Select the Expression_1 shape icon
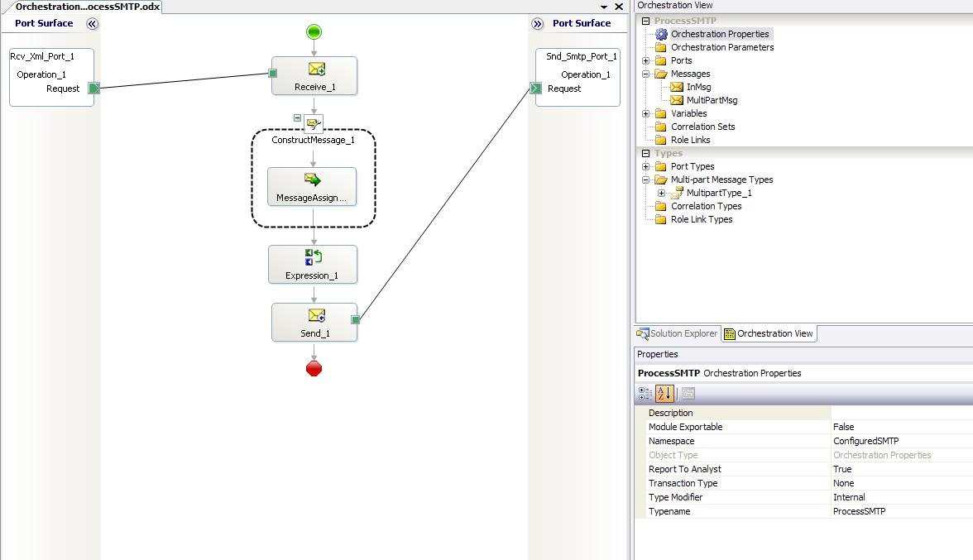The width and height of the screenshot is (973, 560). click(x=314, y=256)
